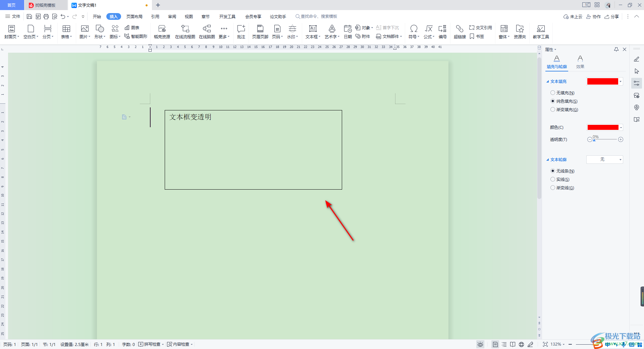Insert a table using 表格 icon
This screenshot has width=644, height=349.
click(66, 31)
